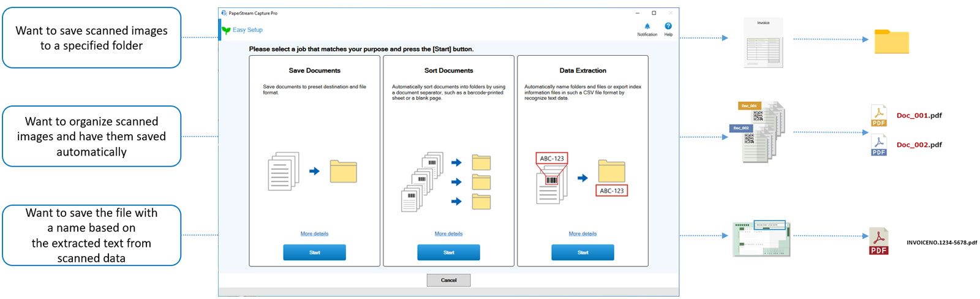Open More details under Save Documents
This screenshot has height=299, width=980.
(x=314, y=233)
